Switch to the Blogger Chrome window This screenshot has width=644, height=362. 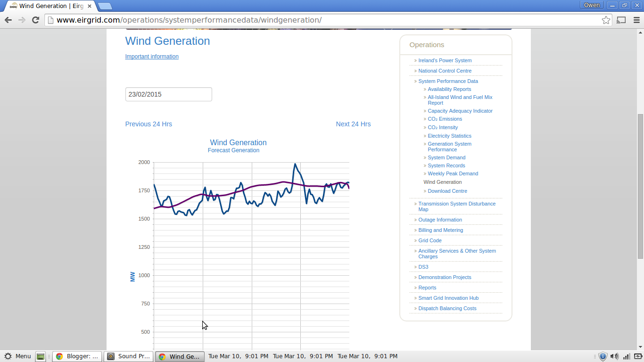click(x=77, y=356)
